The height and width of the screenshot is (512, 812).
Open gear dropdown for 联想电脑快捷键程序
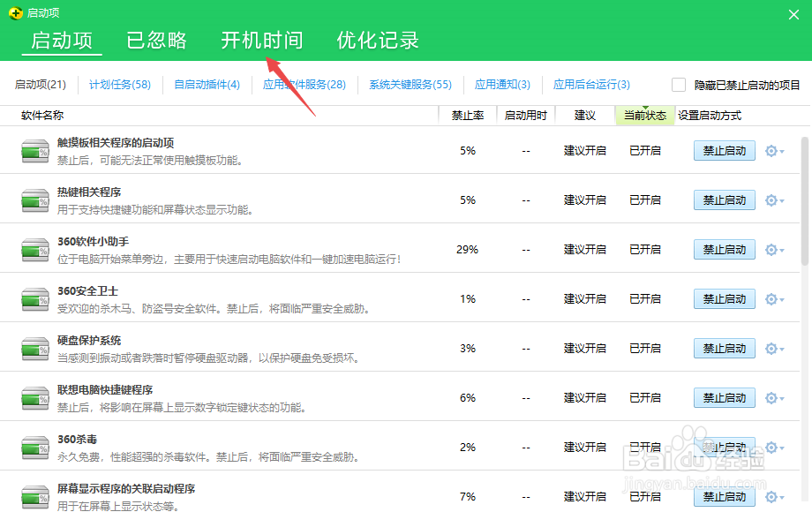point(775,398)
